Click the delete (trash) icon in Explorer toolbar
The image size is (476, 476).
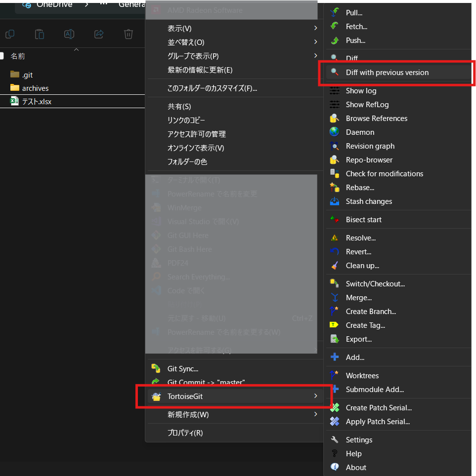(x=128, y=34)
